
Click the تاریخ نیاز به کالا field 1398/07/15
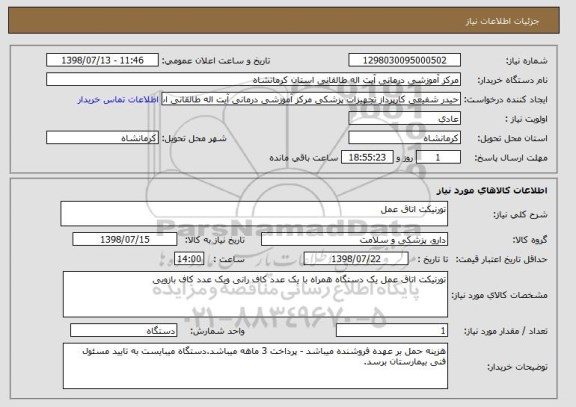[x=125, y=240]
